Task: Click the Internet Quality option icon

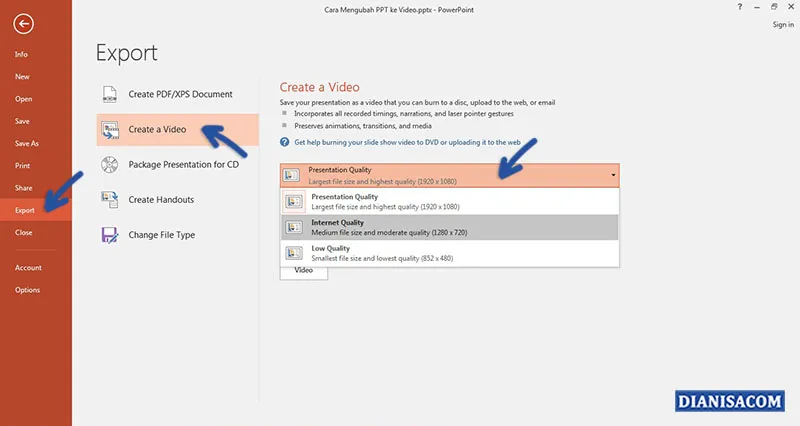Action: 294,227
